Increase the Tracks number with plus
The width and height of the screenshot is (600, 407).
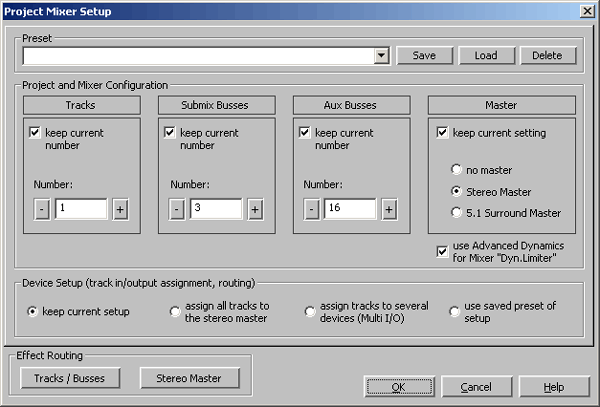[x=120, y=209]
